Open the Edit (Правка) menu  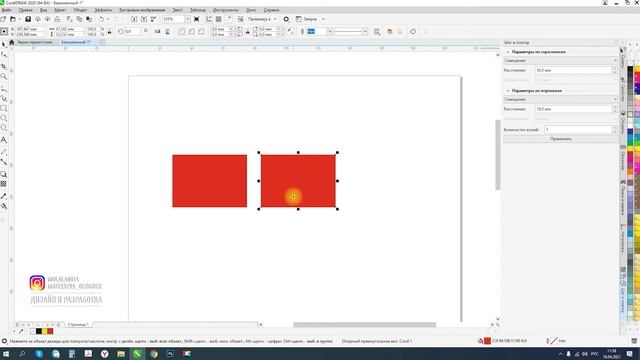click(x=25, y=10)
